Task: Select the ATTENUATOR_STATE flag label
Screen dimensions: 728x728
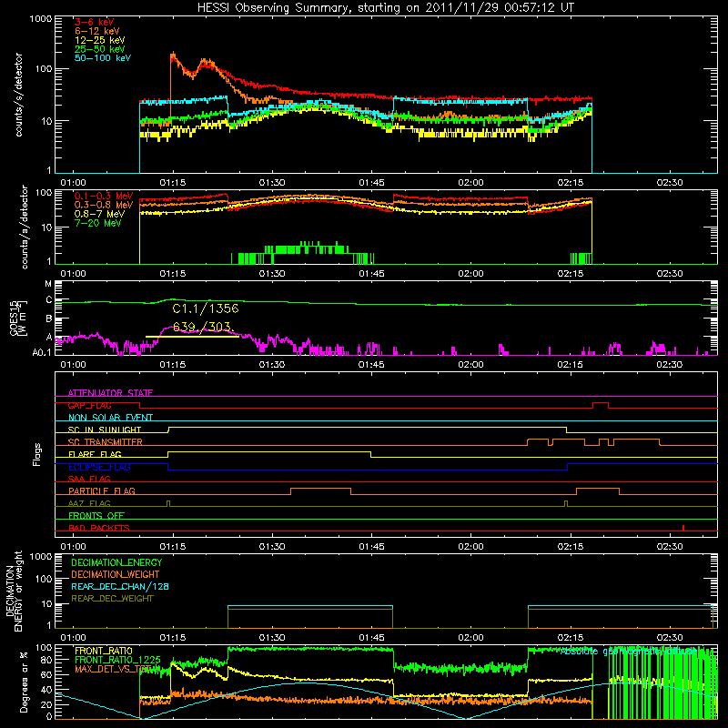Action: pyautogui.click(x=110, y=393)
